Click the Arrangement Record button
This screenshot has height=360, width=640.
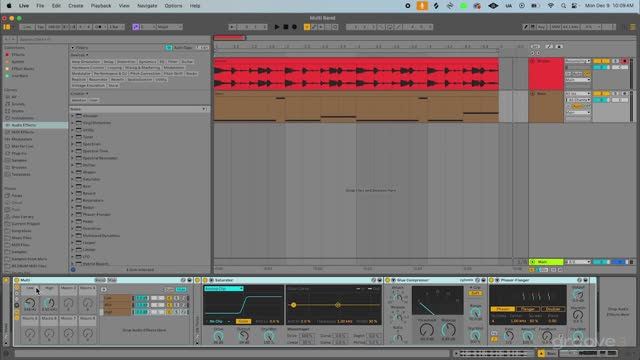coord(294,27)
